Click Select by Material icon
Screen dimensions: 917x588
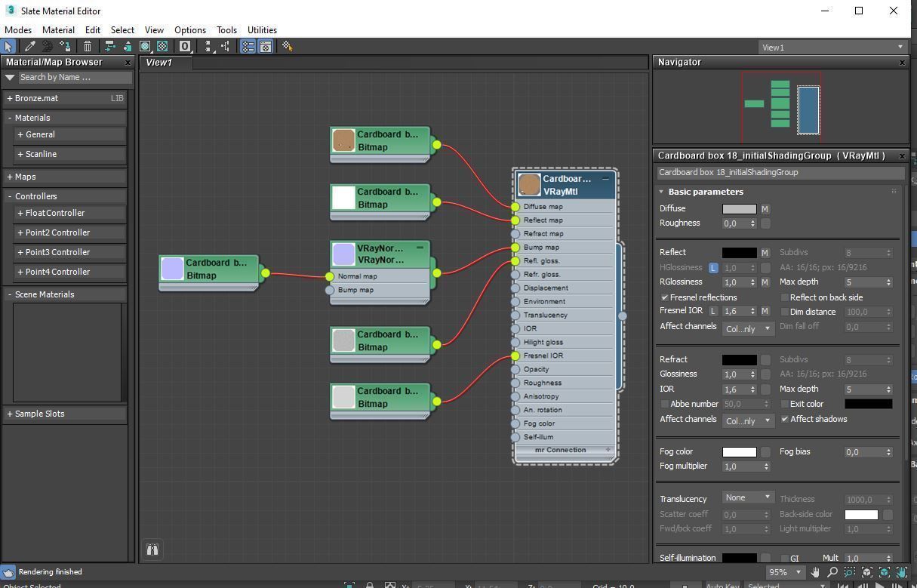tap(287, 46)
